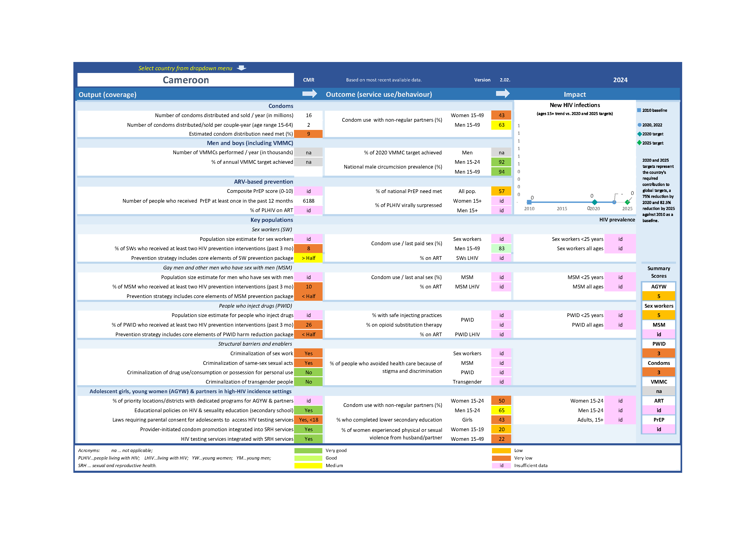
Task: Click AGYW summary score 5
Action: pos(659,296)
